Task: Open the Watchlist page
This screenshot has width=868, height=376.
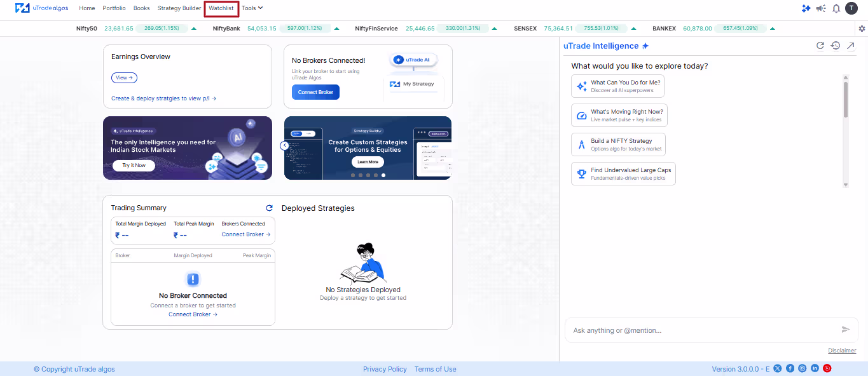Action: pyautogui.click(x=221, y=8)
